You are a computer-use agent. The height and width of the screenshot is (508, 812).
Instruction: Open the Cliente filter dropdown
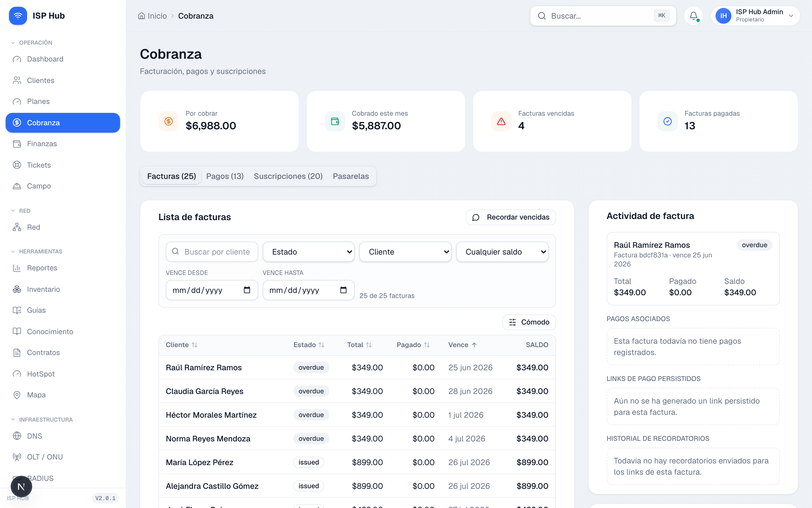pyautogui.click(x=405, y=252)
